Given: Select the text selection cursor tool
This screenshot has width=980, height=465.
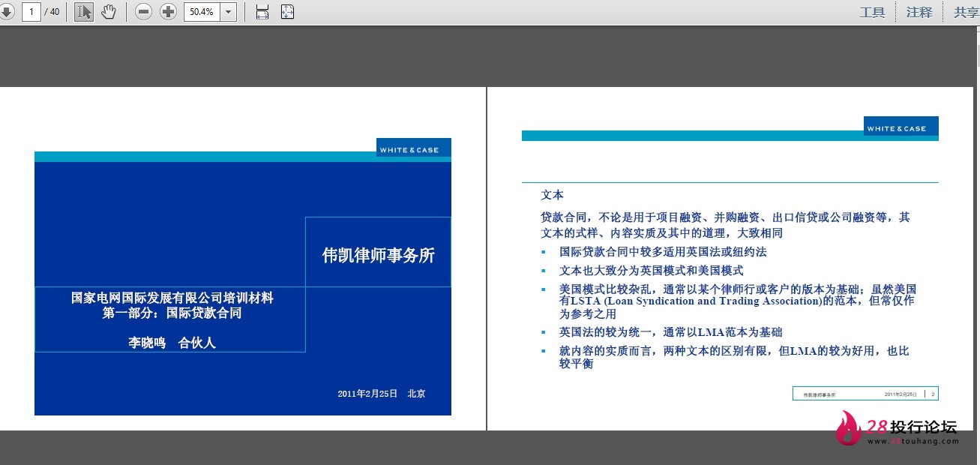Looking at the screenshot, I should tap(84, 12).
